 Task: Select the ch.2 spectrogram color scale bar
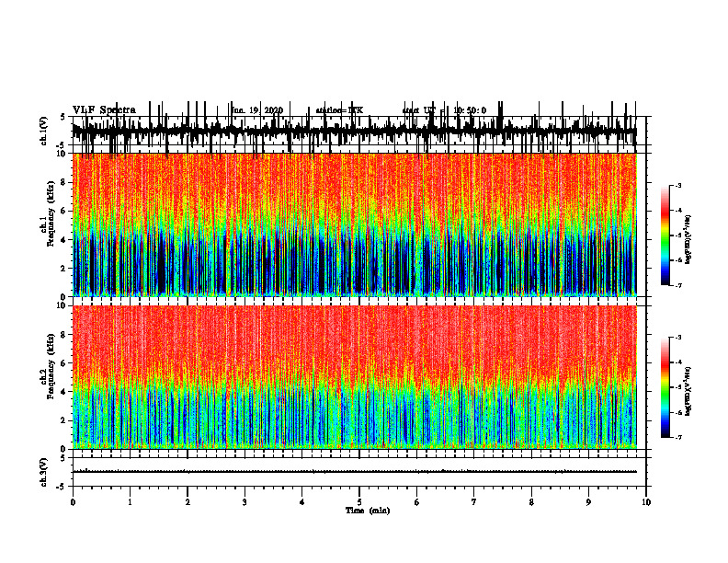pyautogui.click(x=665, y=387)
